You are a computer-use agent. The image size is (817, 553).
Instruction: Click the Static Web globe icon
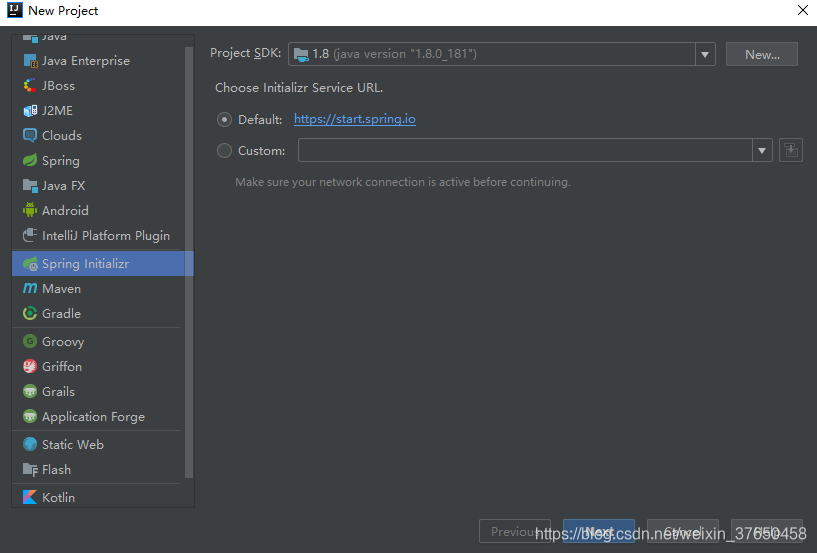[x=30, y=444]
